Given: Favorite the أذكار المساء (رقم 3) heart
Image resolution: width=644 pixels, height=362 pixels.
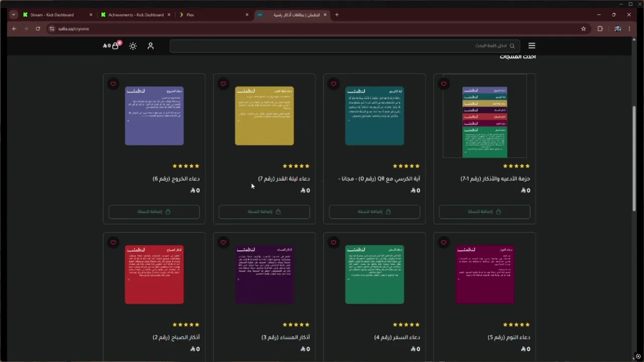Looking at the screenshot, I should pos(223,242).
